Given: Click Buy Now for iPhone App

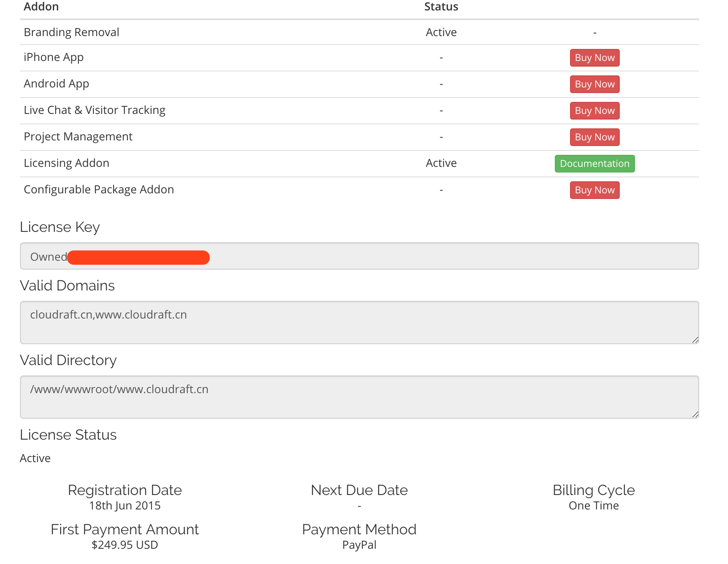Looking at the screenshot, I should coord(595,58).
